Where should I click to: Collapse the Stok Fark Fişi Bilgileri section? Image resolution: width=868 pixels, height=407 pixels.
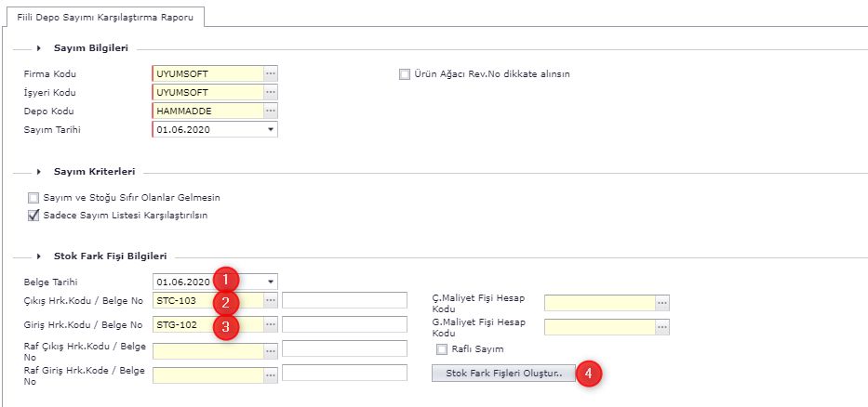click(39, 256)
